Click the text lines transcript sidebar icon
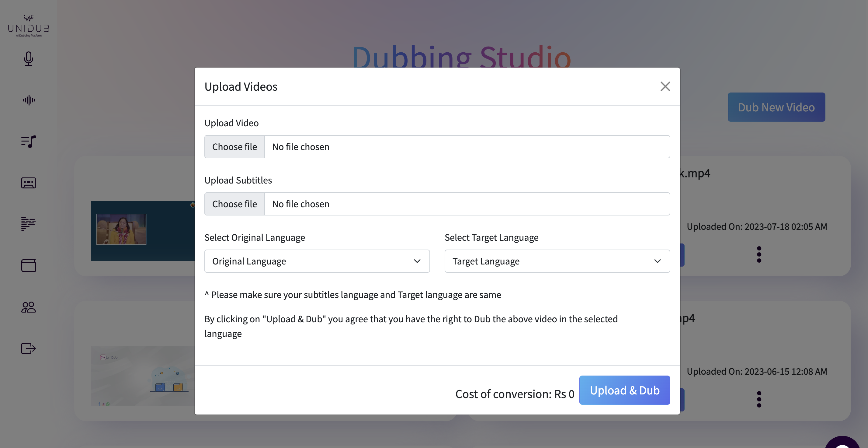868x448 pixels. [x=29, y=224]
